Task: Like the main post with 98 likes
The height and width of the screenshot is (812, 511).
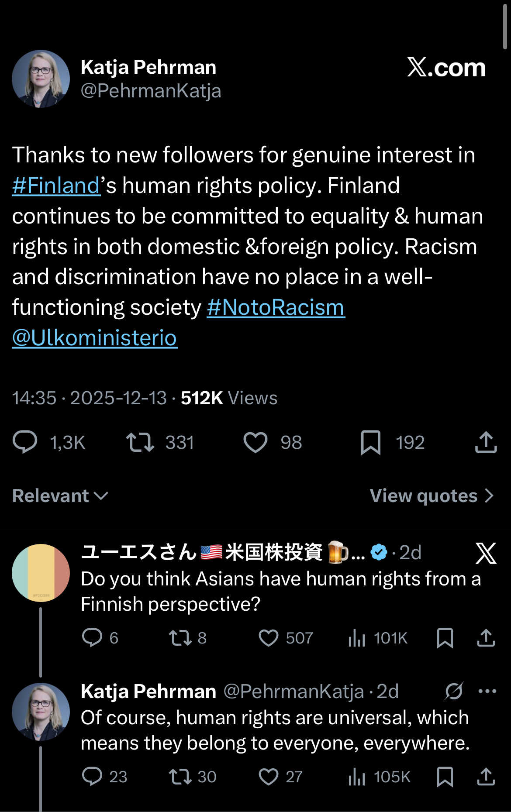Action: (255, 442)
